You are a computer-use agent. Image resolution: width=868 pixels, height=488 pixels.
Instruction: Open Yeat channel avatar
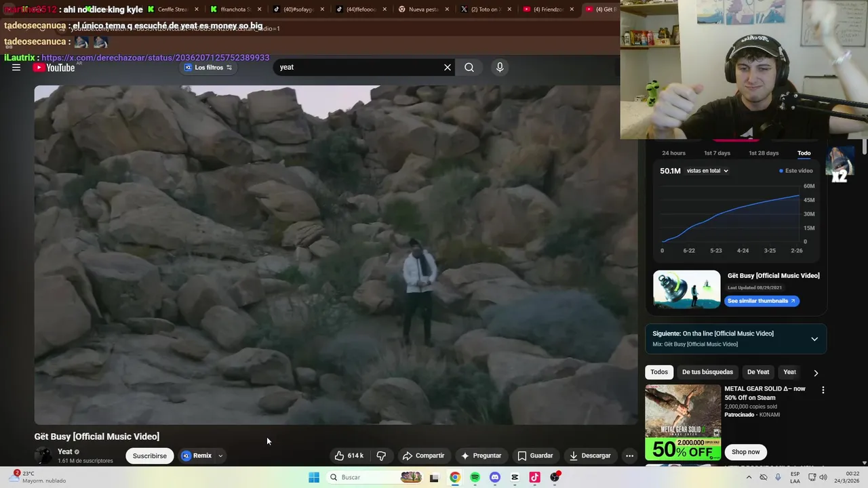(43, 455)
